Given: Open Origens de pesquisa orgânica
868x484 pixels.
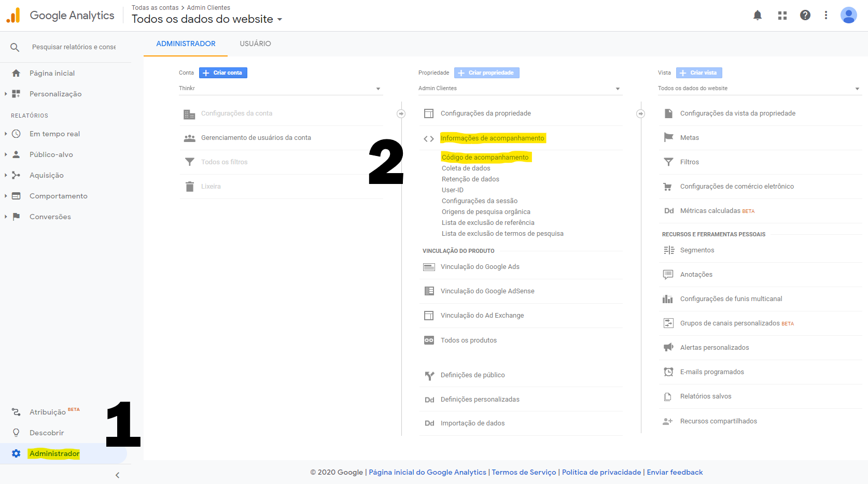Looking at the screenshot, I should pos(486,211).
